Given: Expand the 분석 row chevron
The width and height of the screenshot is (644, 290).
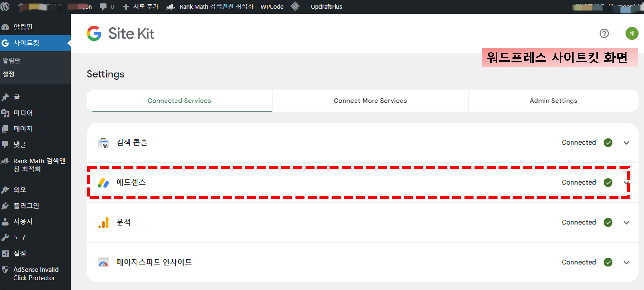Looking at the screenshot, I should (626, 223).
